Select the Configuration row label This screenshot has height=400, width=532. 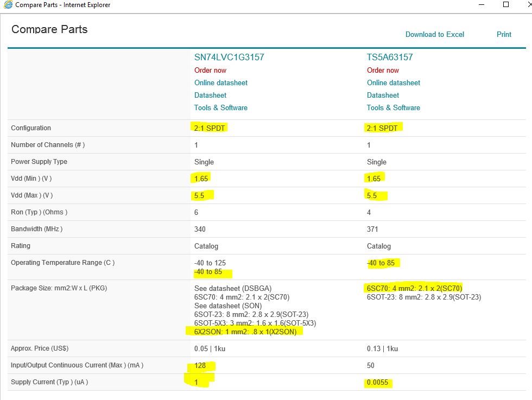pyautogui.click(x=31, y=128)
